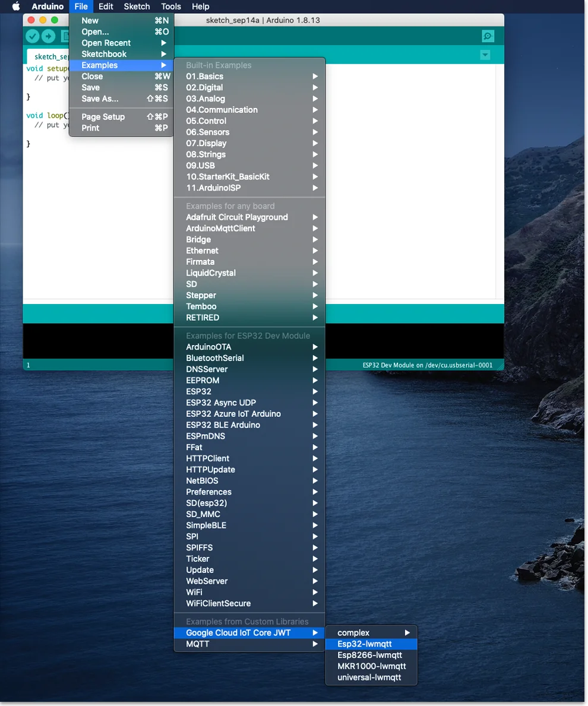Open the ArduinoOTA examples entry

249,347
